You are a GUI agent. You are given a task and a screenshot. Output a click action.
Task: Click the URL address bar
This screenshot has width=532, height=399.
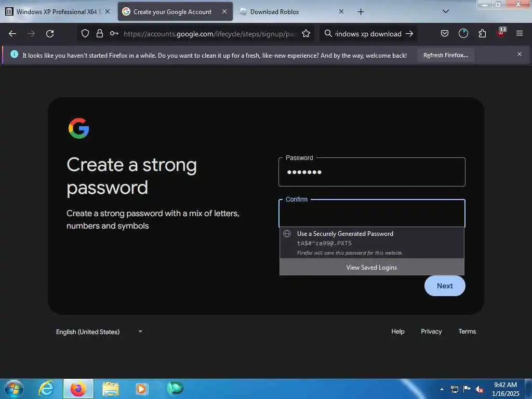tap(210, 34)
